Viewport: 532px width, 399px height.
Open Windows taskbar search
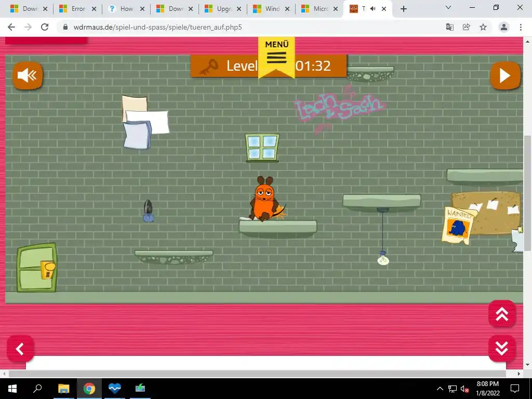point(37,389)
